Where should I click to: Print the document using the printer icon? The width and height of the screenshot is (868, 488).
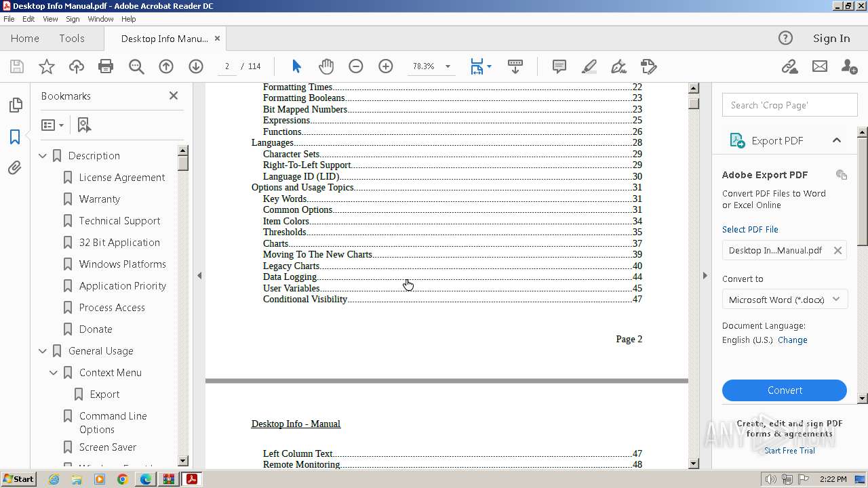coord(106,66)
